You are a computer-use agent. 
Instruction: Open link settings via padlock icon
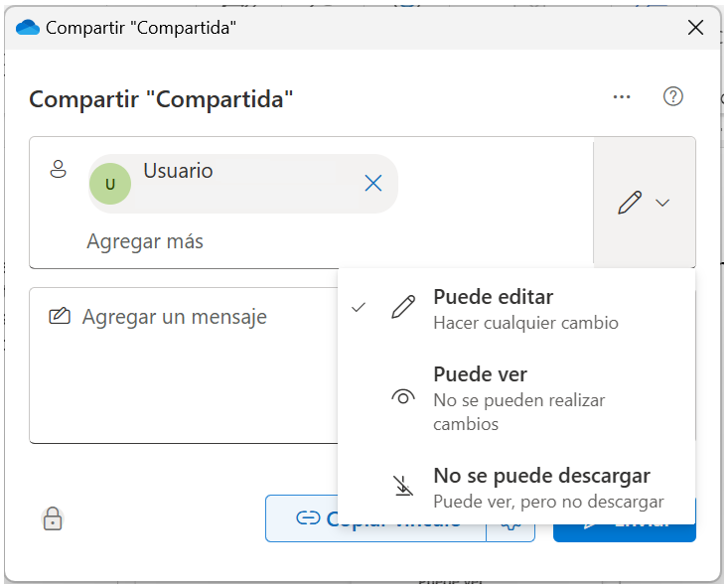tap(53, 518)
